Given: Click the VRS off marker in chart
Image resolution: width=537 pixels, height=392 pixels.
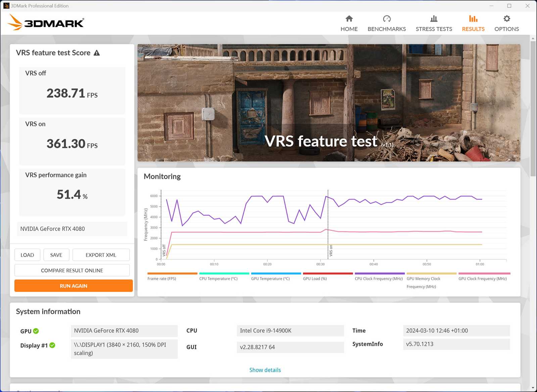Looking at the screenshot, I should tap(164, 251).
